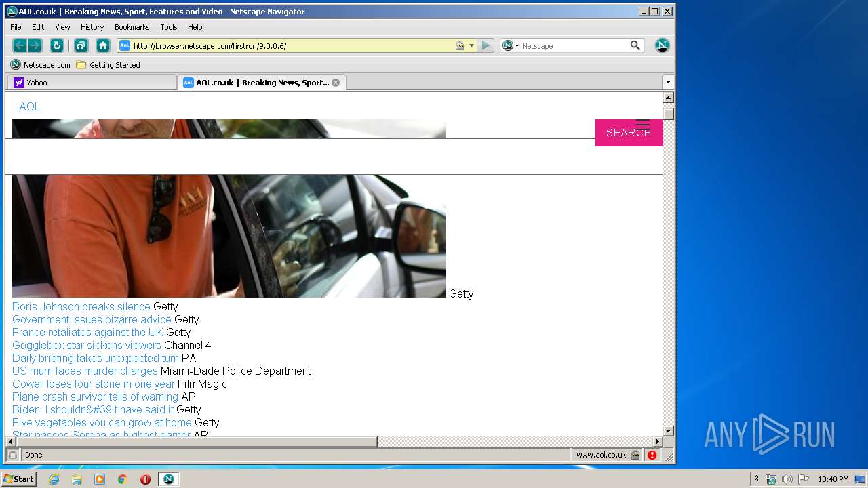Open 'Daily briefing takes unexpected turn' link

point(96,358)
